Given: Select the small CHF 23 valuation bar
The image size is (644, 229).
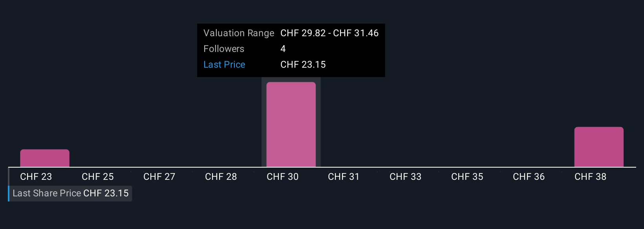Looking at the screenshot, I should pos(45,158).
